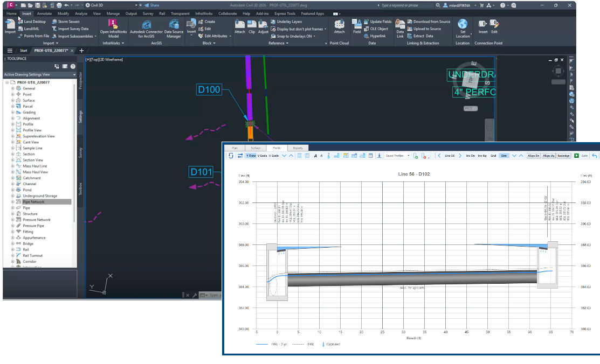Insert a Connection Point

pos(483,27)
